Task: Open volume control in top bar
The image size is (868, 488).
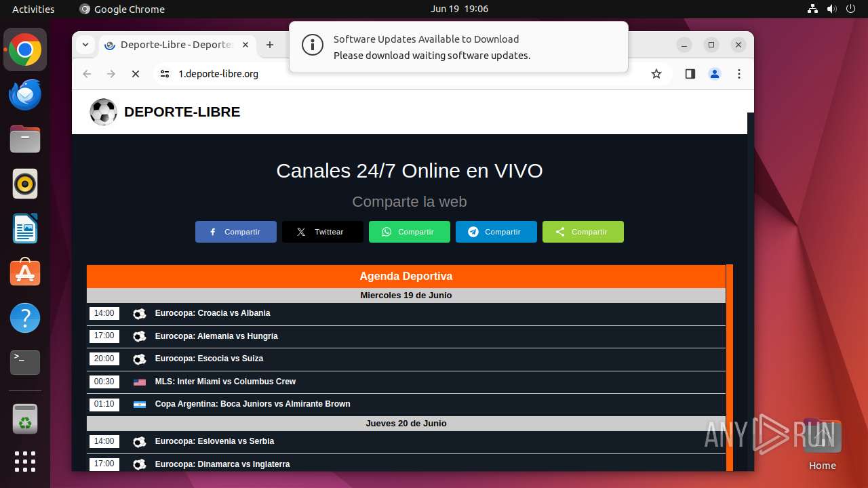Action: (832, 9)
